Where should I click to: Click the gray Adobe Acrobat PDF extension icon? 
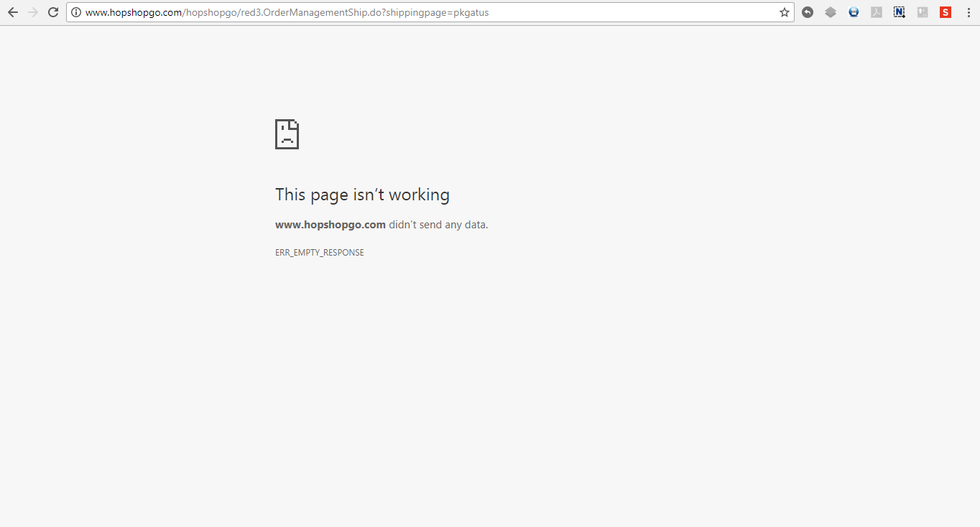pyautogui.click(x=877, y=12)
